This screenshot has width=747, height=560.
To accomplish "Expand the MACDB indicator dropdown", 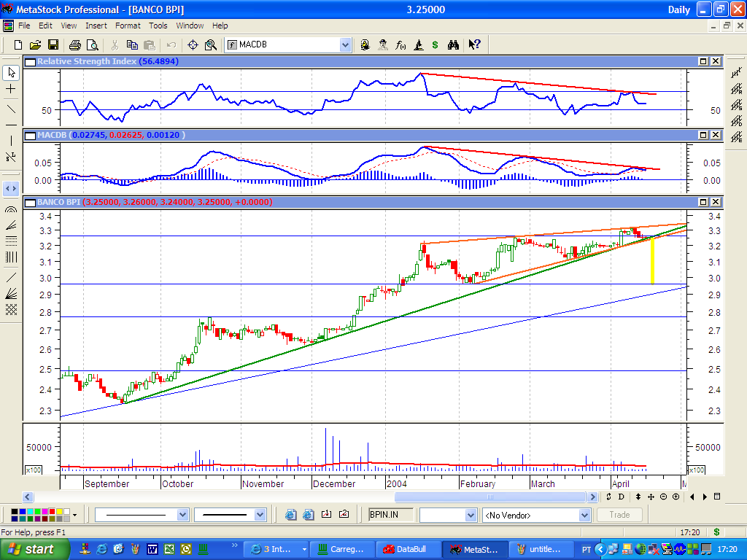I will [345, 45].
